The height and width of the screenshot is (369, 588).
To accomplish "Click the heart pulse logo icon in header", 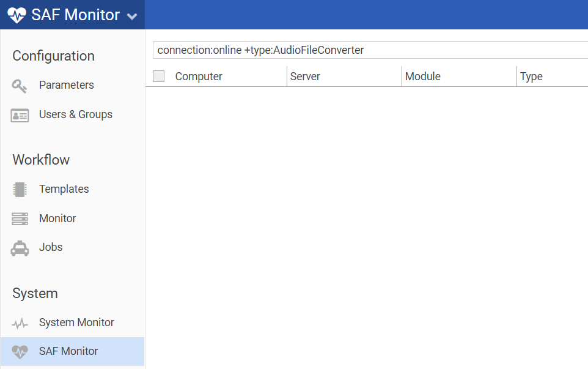I will click(x=17, y=15).
